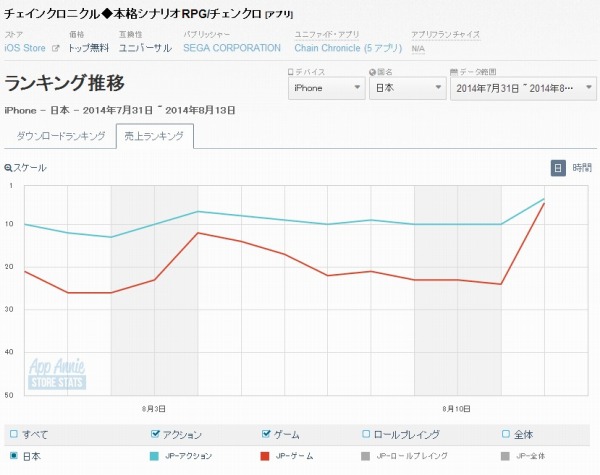Toggle the 日本 country checkbox
This screenshot has width=600, height=475.
tap(14, 456)
